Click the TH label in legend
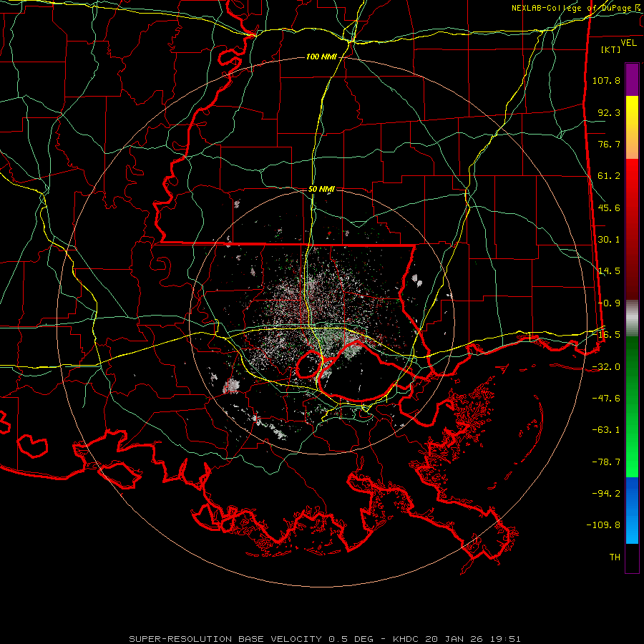Viewport: 644px width, 644px height. point(615,557)
